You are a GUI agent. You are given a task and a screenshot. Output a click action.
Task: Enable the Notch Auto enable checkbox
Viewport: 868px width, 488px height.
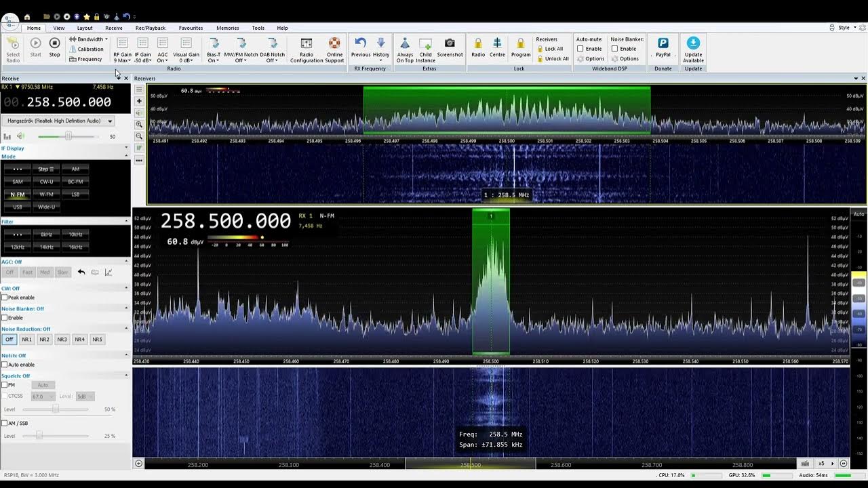(5, 365)
